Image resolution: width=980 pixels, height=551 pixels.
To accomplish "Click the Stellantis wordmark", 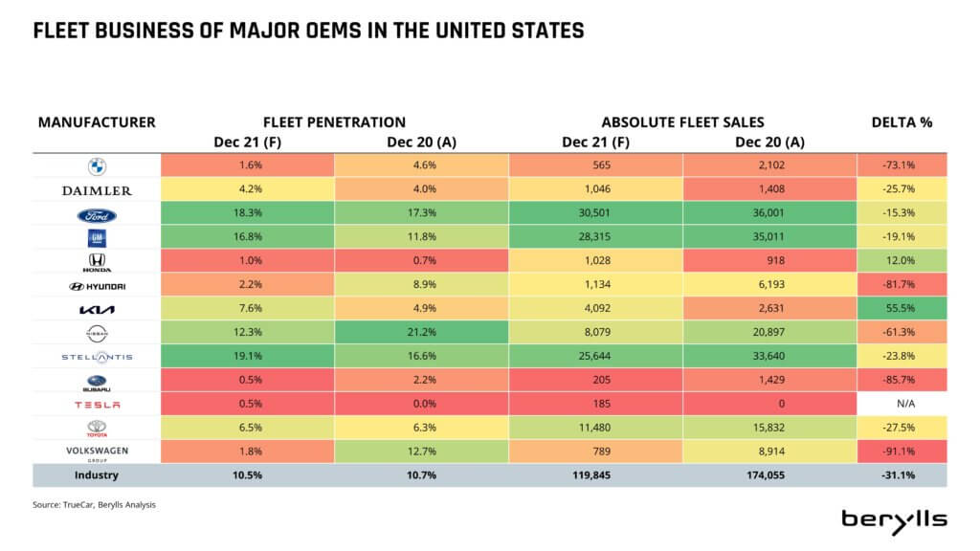I will 97,358.
